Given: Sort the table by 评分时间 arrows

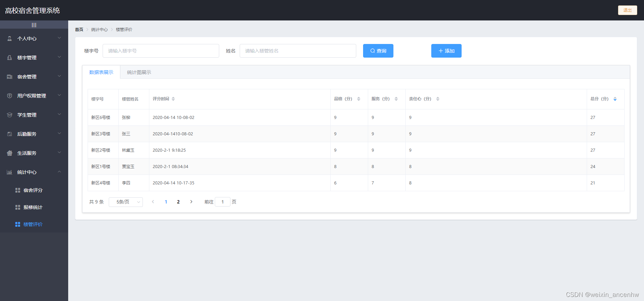Looking at the screenshot, I should 173,99.
